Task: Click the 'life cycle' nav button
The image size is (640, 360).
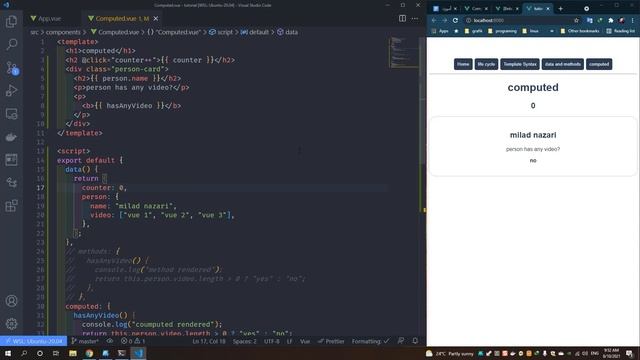Action: (x=486, y=64)
